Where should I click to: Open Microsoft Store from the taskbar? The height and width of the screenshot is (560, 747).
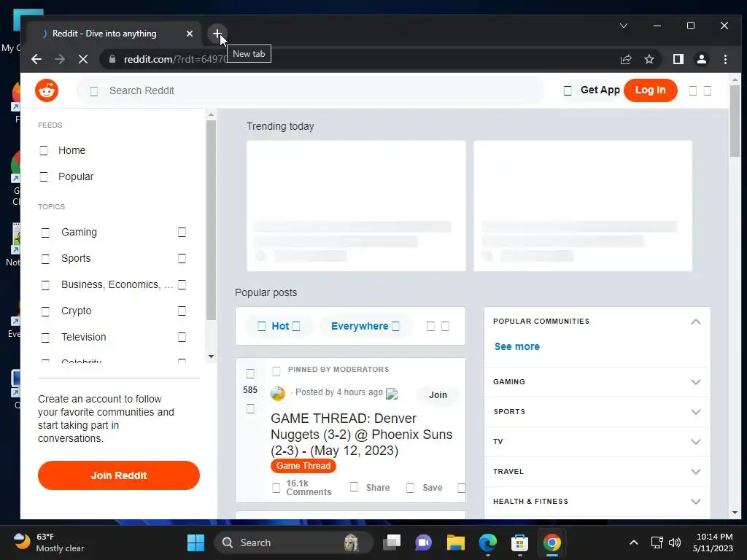tap(519, 542)
